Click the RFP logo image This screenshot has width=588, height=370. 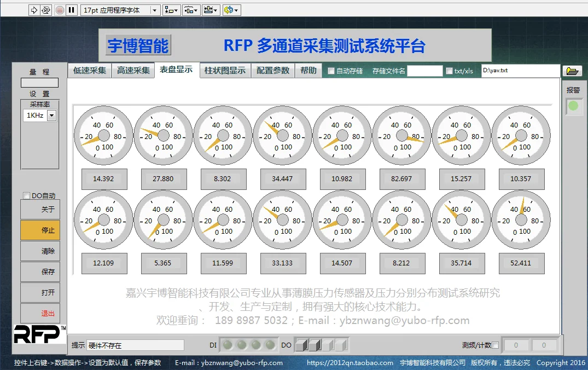(40, 334)
